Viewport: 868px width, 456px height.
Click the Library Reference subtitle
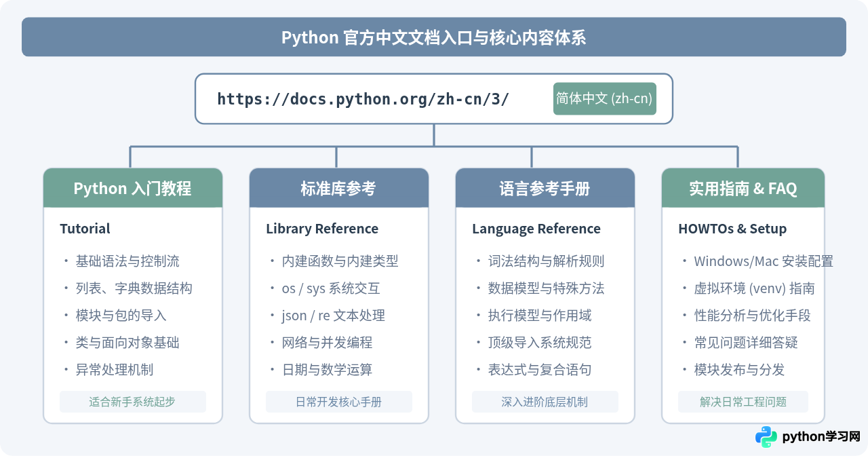322,229
